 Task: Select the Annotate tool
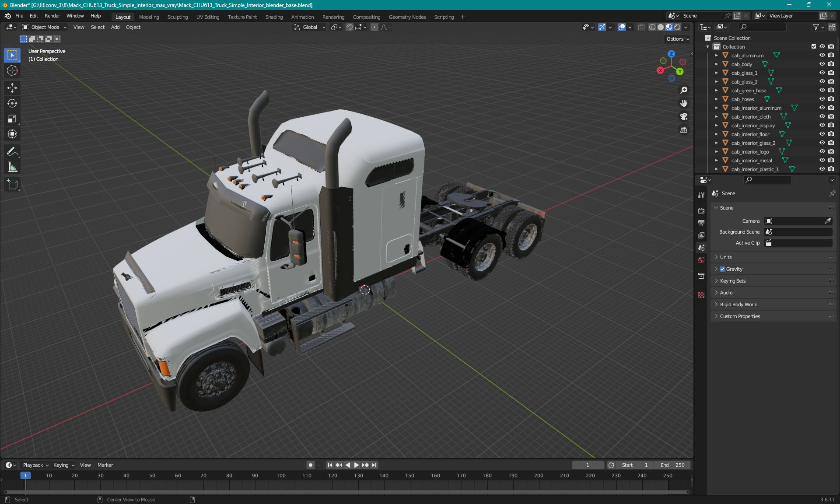pos(12,152)
